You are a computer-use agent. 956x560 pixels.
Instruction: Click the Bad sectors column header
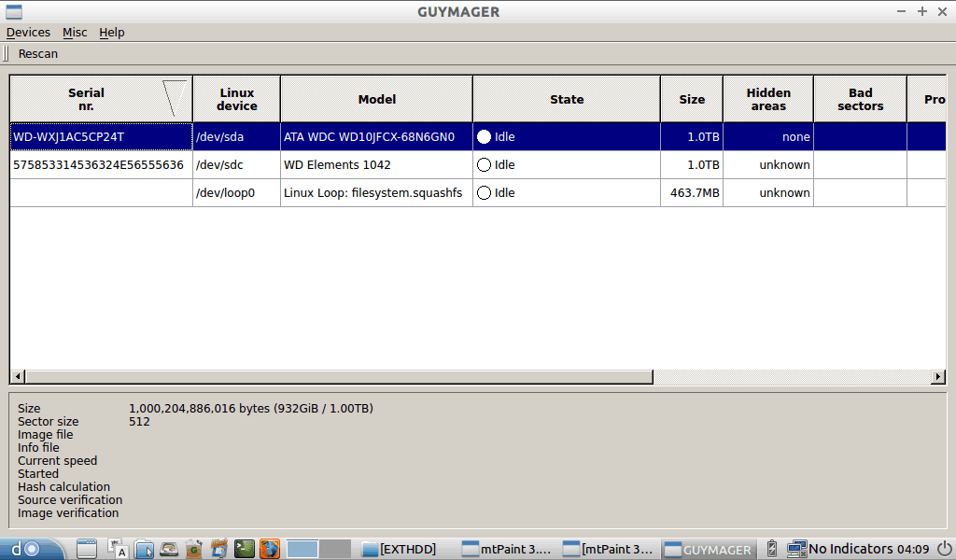click(x=860, y=99)
